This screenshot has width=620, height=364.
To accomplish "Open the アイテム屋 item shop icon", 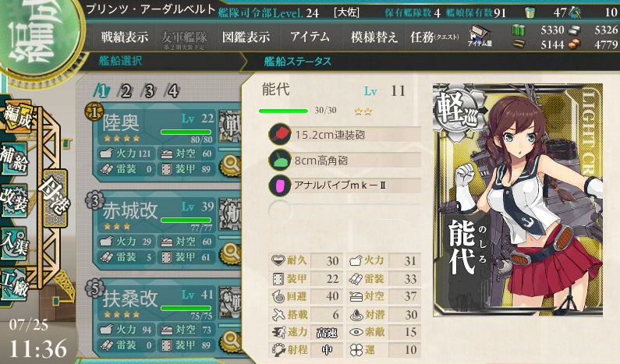I will [480, 37].
